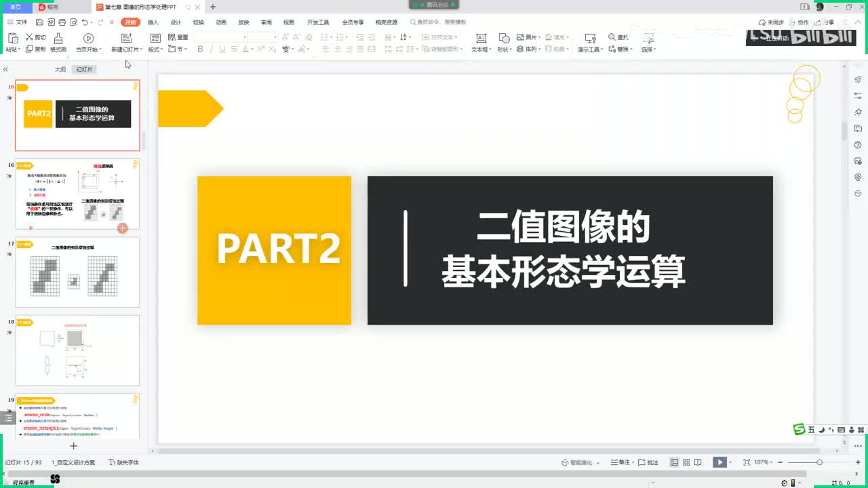Toggle bold formatting
The width and height of the screenshot is (868, 488).
[x=200, y=49]
